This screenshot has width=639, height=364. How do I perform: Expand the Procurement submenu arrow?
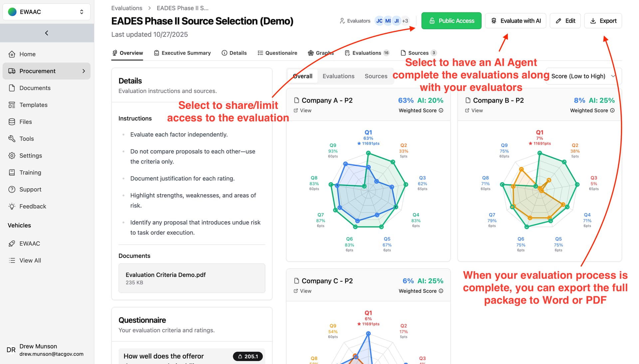(84, 71)
